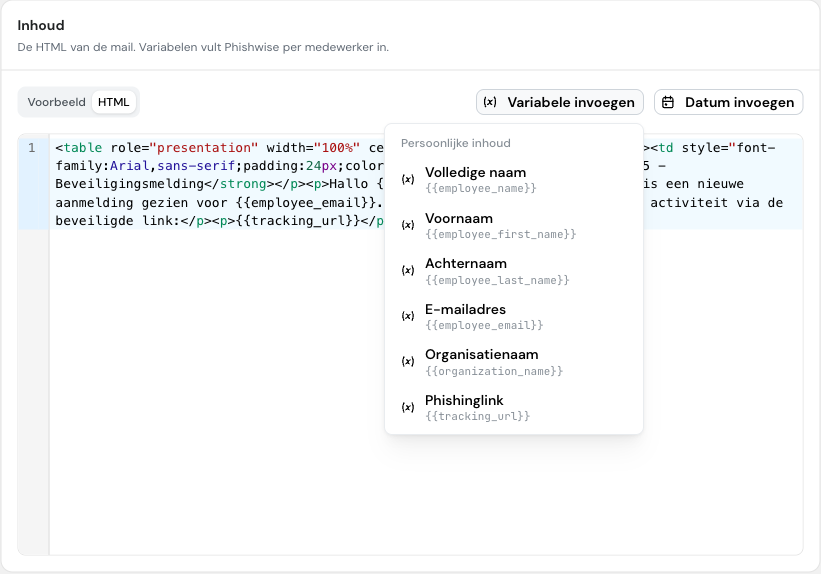
Task: Insert the Voornaam variable
Action: click(514, 225)
